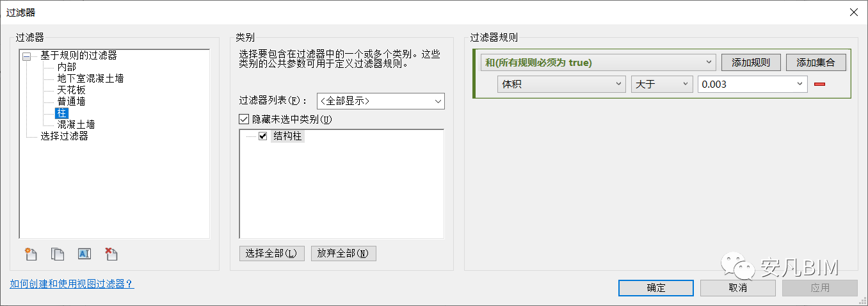
Task: Click the 添加规则 button
Action: point(751,63)
